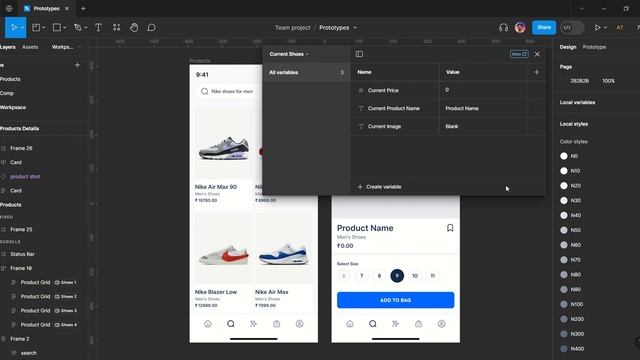This screenshot has height=360, width=640.
Task: Start audio conversation with headphones icon
Action: click(x=503, y=27)
